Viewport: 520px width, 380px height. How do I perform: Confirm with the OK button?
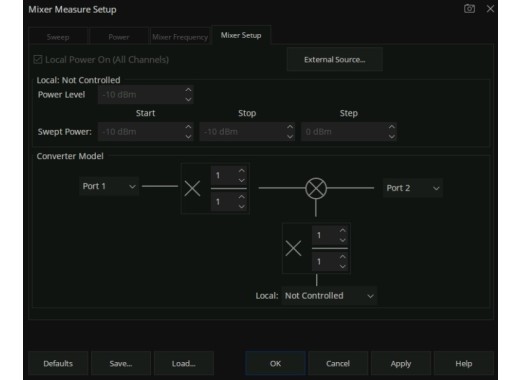pyautogui.click(x=275, y=363)
